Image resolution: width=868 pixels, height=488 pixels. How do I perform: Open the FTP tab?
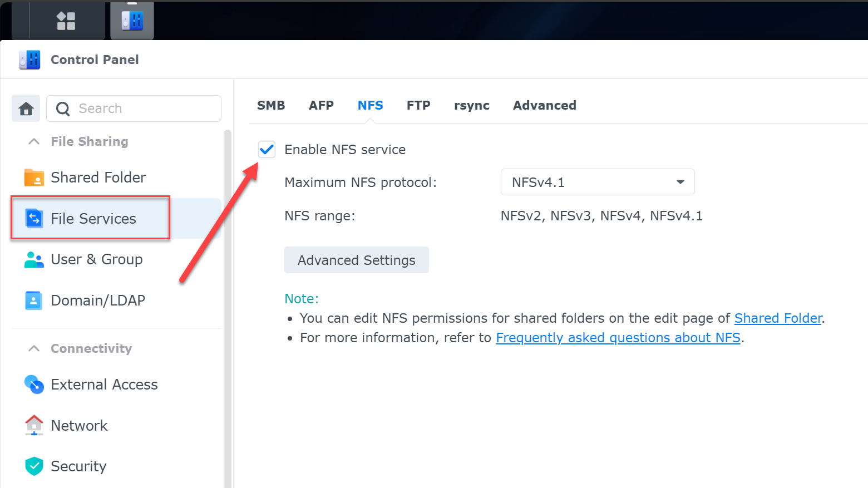pyautogui.click(x=418, y=106)
